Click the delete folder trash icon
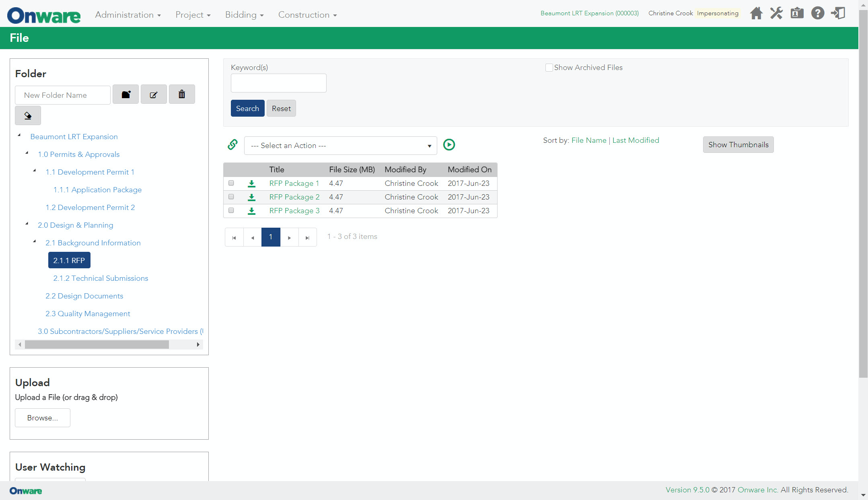 click(182, 95)
